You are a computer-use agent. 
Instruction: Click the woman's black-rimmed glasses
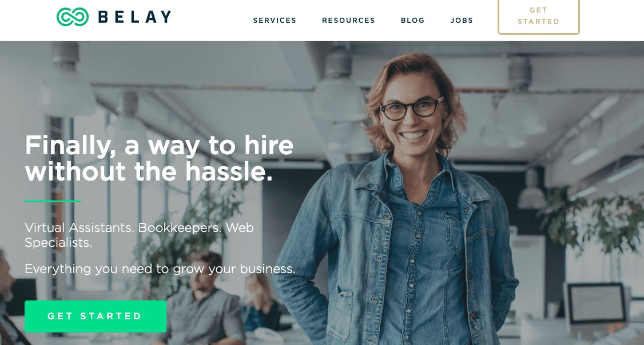(411, 107)
